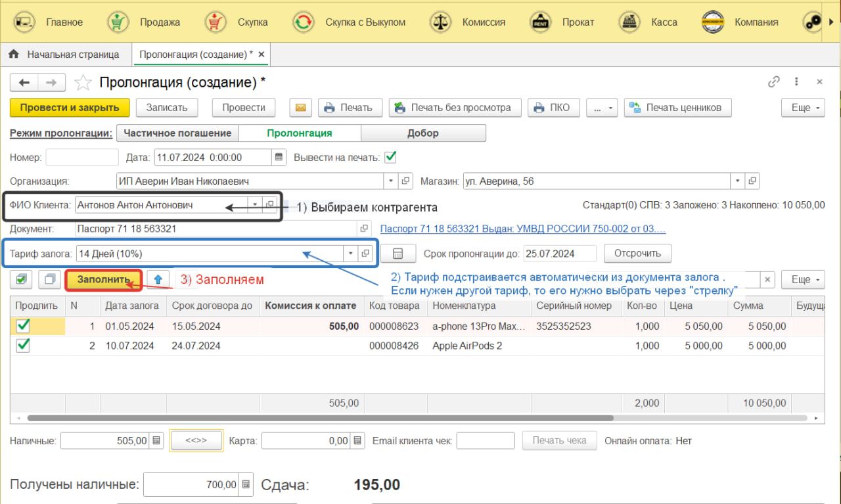The height and width of the screenshot is (504, 841).
Task: Click the table horizontal scrollbar
Action: (320, 418)
